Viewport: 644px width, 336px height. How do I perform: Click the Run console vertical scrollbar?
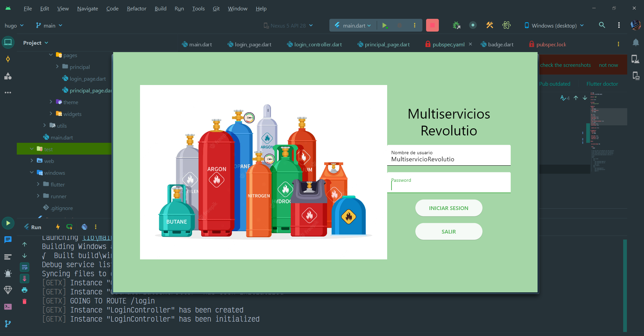pos(625,286)
